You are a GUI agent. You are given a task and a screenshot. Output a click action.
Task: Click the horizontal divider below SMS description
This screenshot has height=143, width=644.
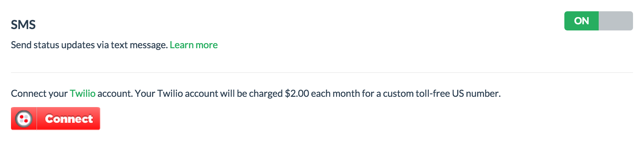point(322,73)
